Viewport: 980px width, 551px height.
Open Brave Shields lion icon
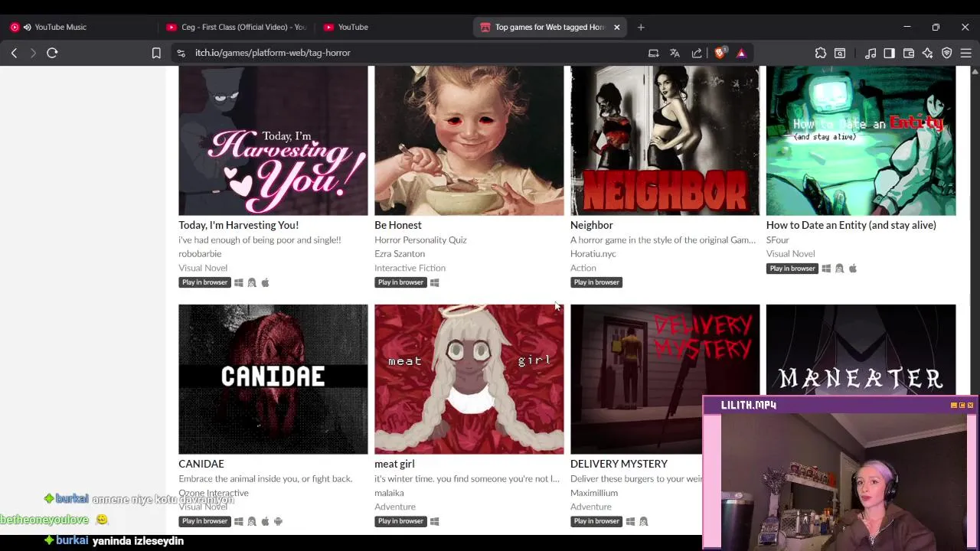tap(720, 53)
